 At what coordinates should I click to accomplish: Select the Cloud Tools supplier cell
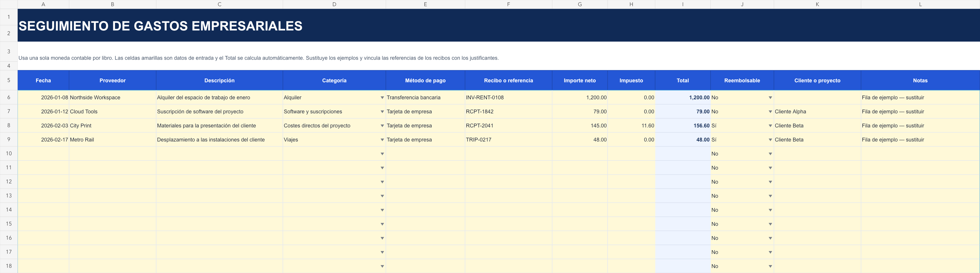tap(113, 112)
